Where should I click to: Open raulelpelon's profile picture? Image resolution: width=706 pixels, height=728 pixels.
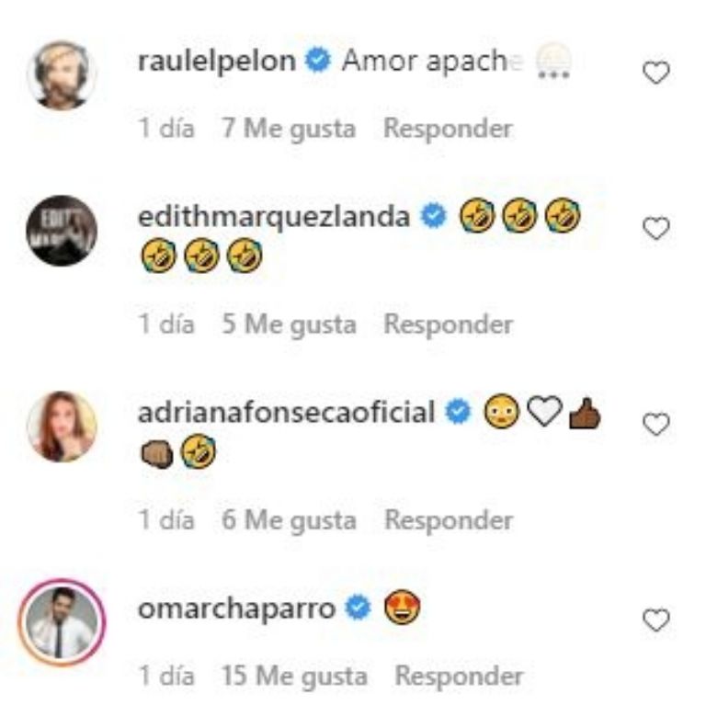[x=62, y=75]
